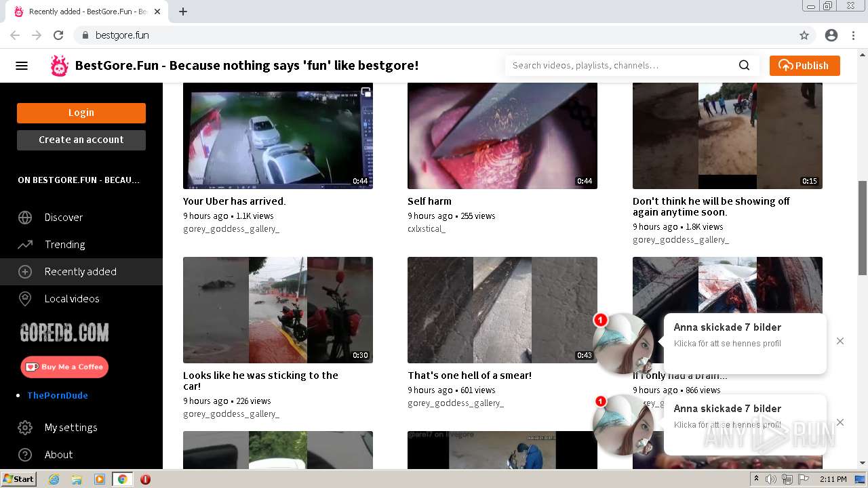
Task: Reload the page with refresh icon
Action: pyautogui.click(x=58, y=35)
